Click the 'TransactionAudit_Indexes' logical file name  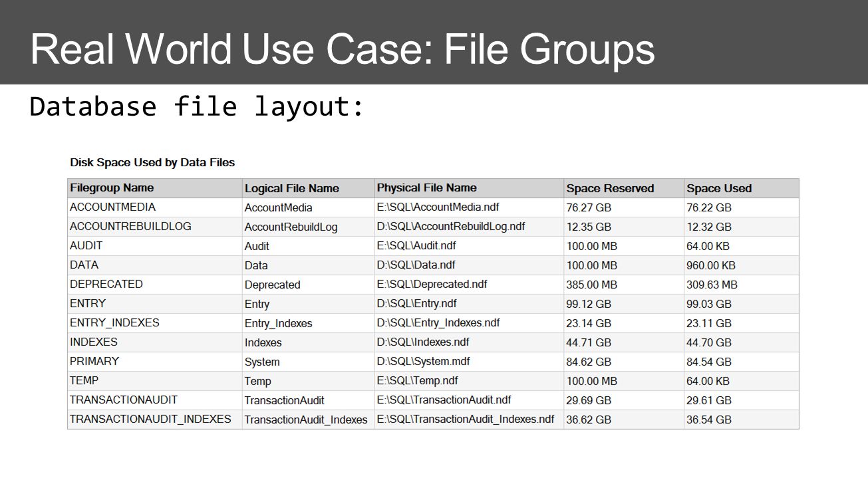(306, 420)
